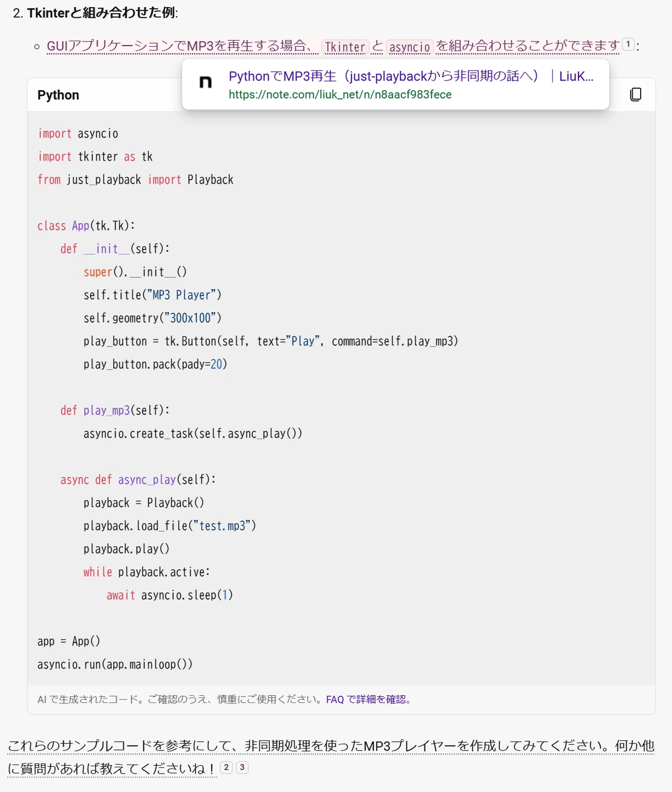Copy the Python code snippet
Image resolution: width=672 pixels, height=792 pixels.
pyautogui.click(x=634, y=94)
